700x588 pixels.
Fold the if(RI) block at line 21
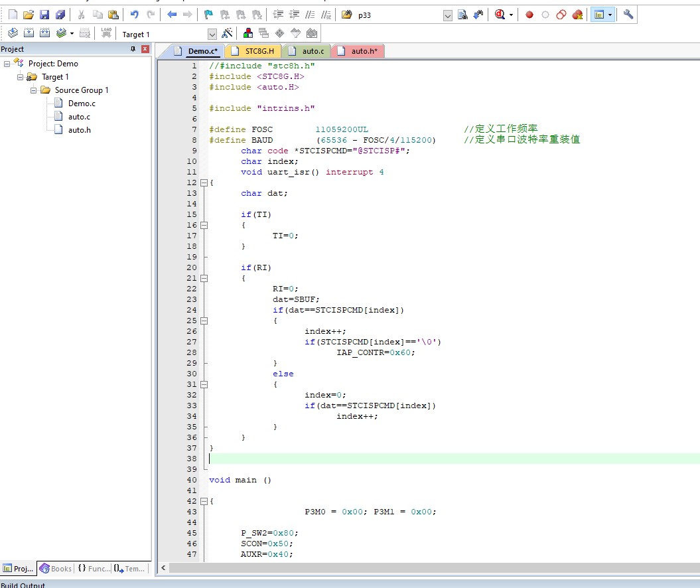click(x=204, y=278)
